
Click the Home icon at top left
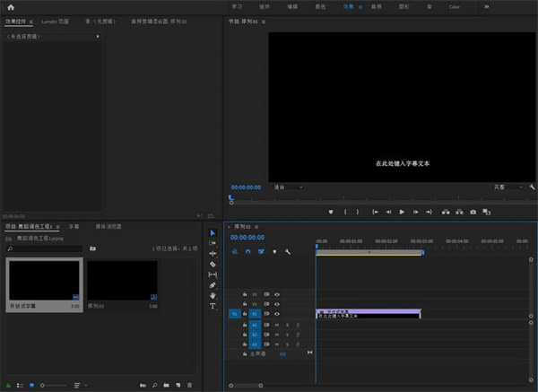click(10, 6)
